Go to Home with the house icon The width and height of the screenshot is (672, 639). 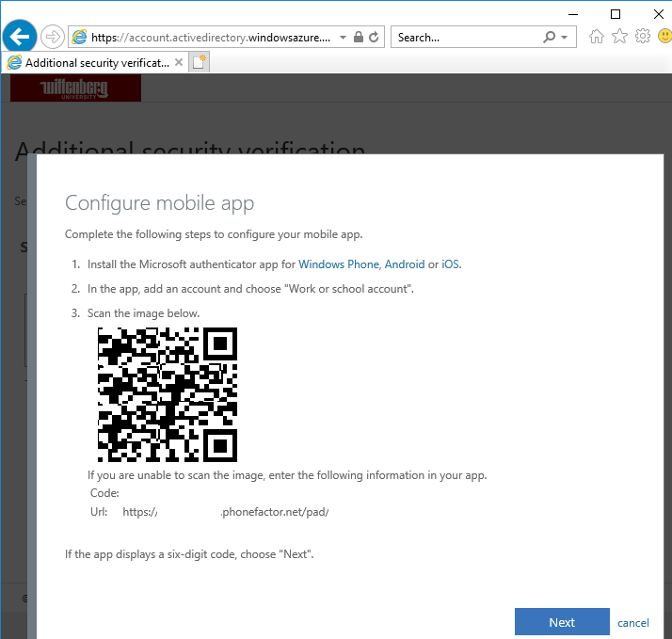tap(596, 37)
